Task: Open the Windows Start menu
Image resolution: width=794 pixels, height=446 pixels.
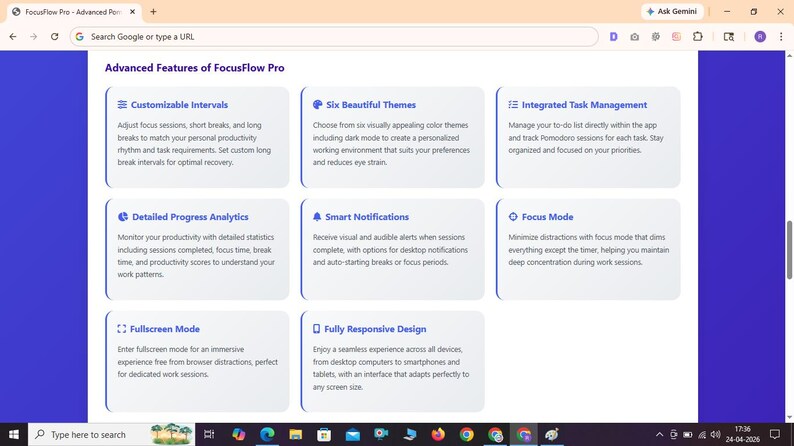Action: click(14, 434)
